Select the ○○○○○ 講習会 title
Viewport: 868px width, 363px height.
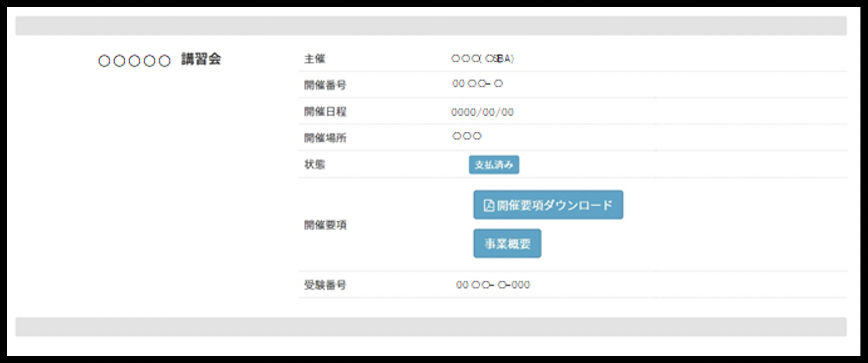click(159, 60)
